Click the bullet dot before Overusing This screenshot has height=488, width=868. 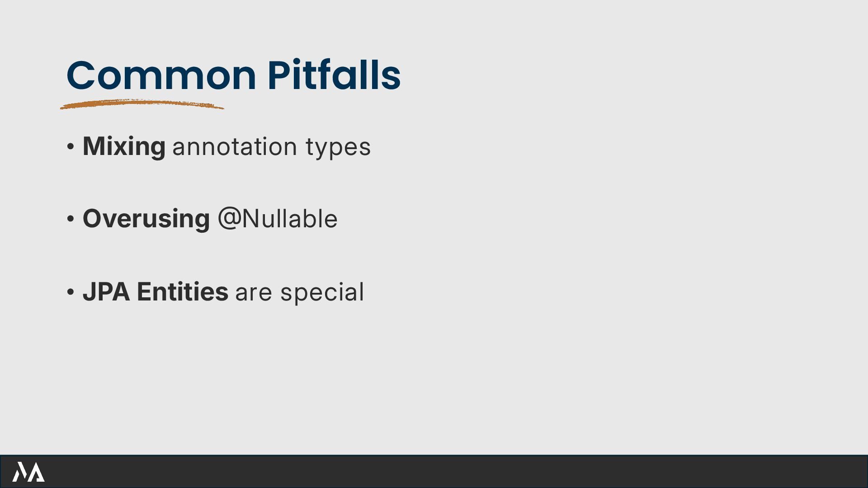[70, 219]
